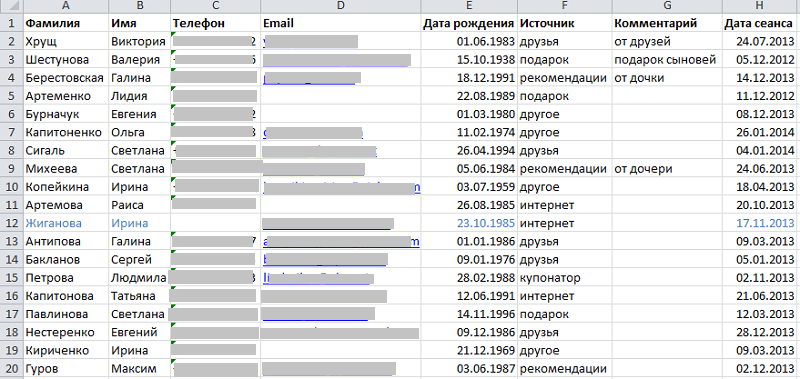Click the Фамилия header cell

(66, 23)
